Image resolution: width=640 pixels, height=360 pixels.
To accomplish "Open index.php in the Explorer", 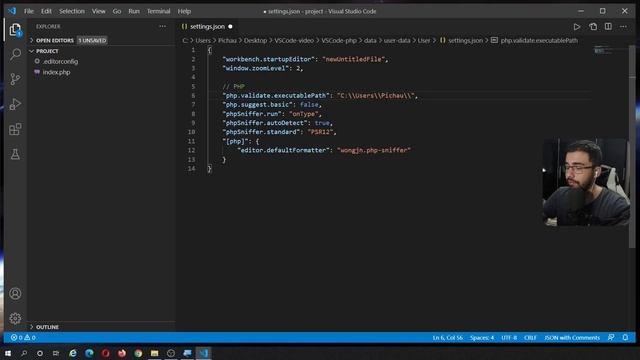I will (56, 72).
